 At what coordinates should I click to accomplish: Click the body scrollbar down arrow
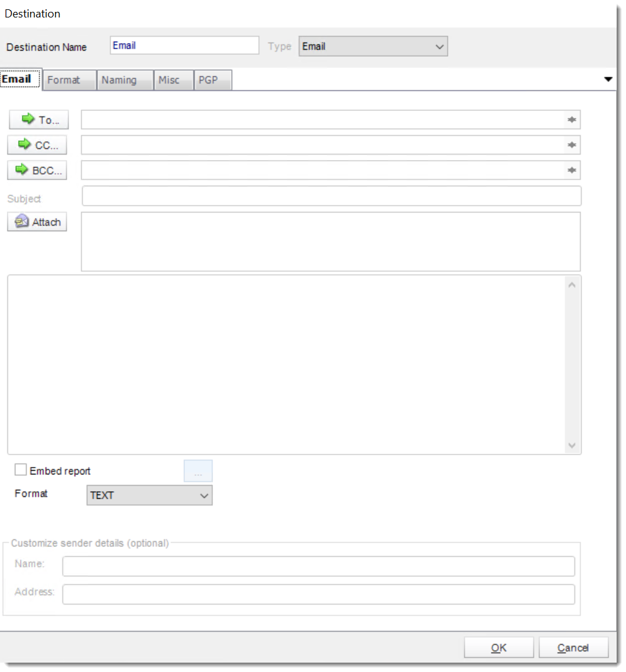572,445
